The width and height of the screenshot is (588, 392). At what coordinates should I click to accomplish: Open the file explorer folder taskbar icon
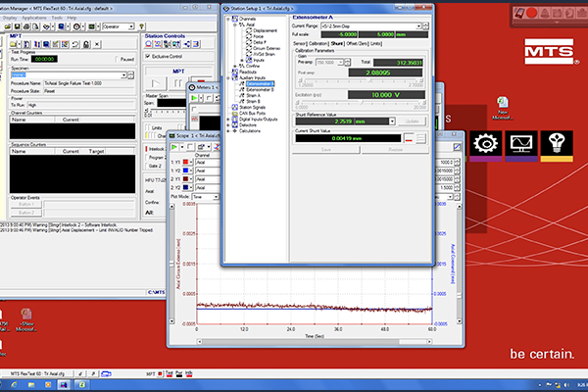click(x=31, y=384)
